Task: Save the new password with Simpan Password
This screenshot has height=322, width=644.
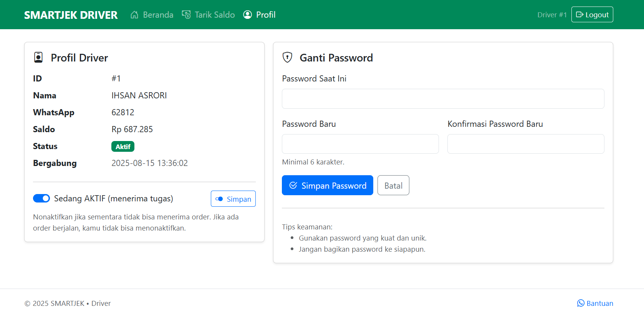Action: tap(327, 185)
